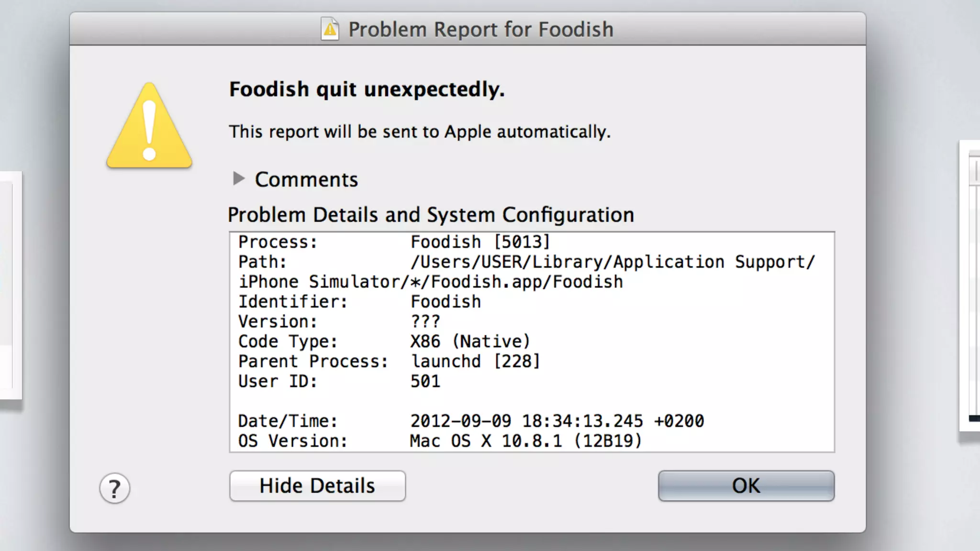Click the Version '???' line
980x551 pixels.
pos(339,322)
